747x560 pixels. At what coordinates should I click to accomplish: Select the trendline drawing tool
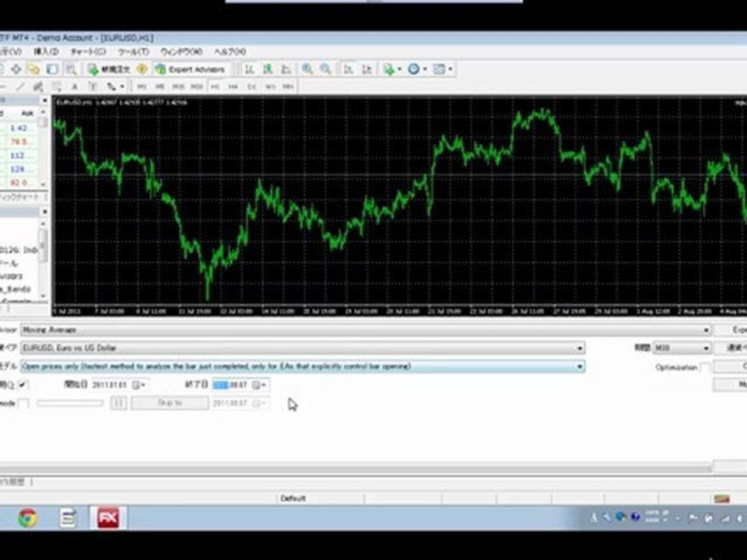pyautogui.click(x=20, y=86)
